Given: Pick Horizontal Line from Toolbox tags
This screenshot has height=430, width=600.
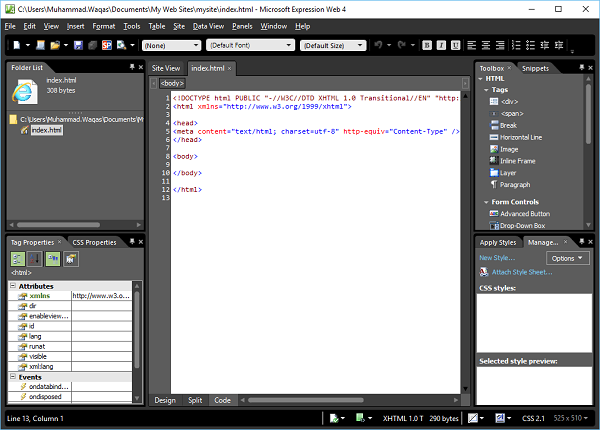Looking at the screenshot, I should pyautogui.click(x=523, y=137).
